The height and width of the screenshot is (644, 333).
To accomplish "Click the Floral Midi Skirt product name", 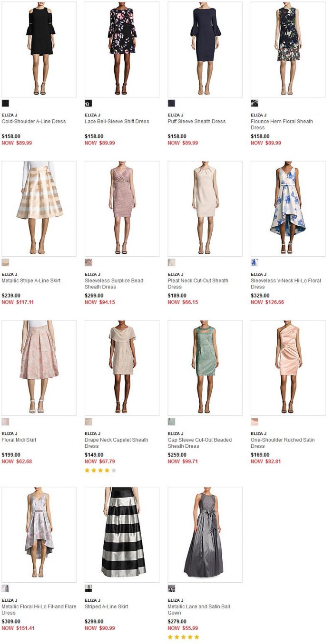I will 19,440.
